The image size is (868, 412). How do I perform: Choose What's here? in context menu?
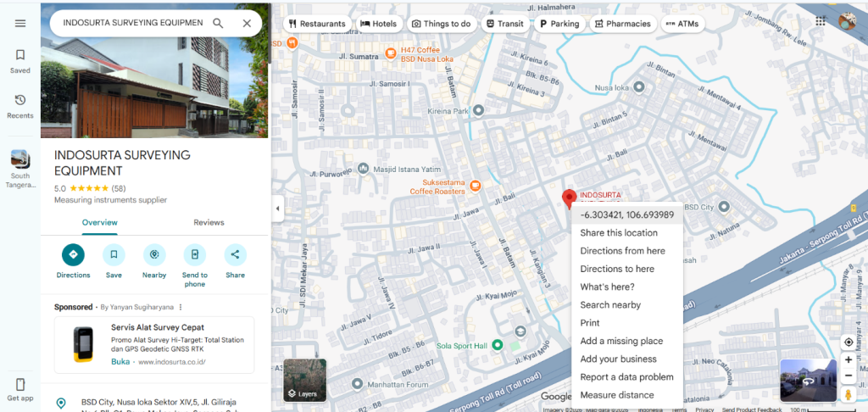tap(627, 287)
